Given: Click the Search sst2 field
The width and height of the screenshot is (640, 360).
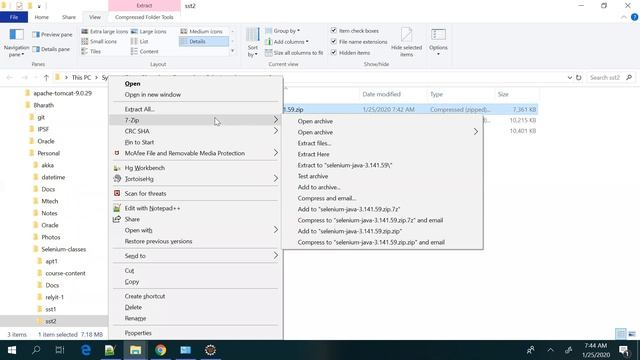Looking at the screenshot, I should [x=611, y=78].
